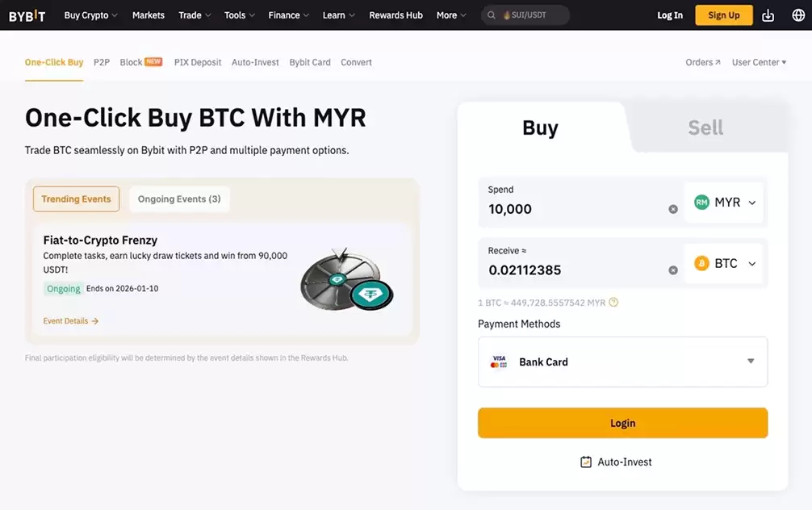Viewport: 812px width, 510px height.
Task: Toggle the Trending Events filter pill
Action: point(76,199)
